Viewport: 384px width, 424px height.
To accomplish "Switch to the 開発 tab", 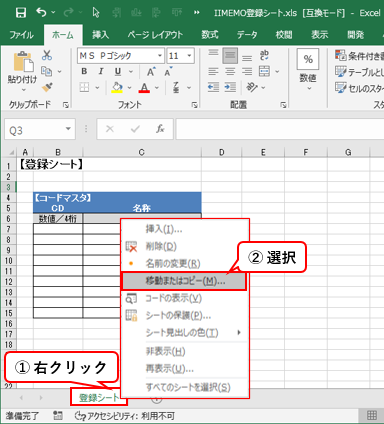I will pos(355,35).
